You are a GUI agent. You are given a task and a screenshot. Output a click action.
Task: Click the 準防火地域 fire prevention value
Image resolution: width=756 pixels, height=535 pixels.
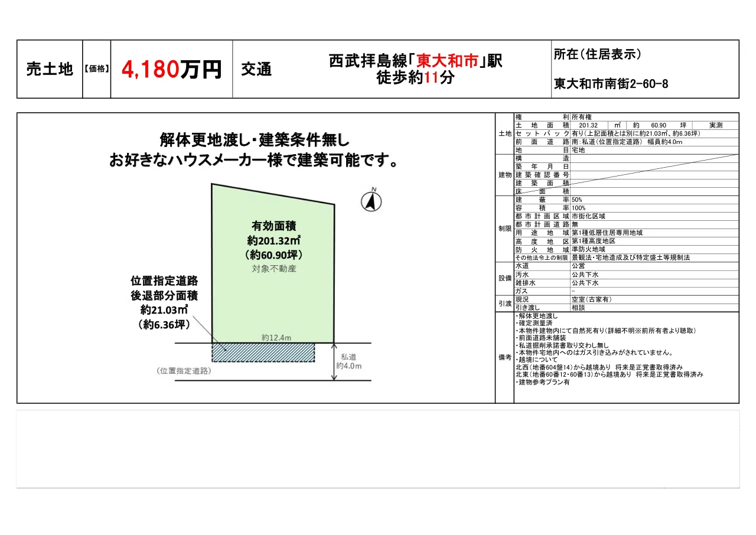(589, 249)
